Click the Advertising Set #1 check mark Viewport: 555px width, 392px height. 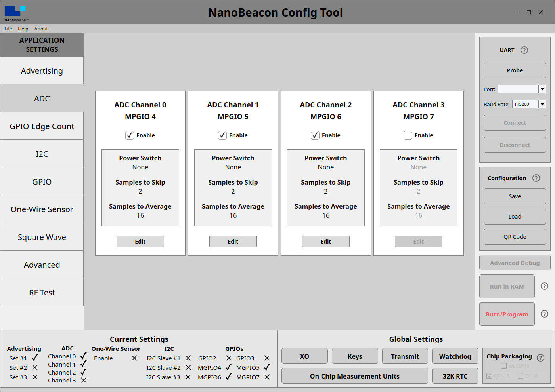click(x=35, y=358)
